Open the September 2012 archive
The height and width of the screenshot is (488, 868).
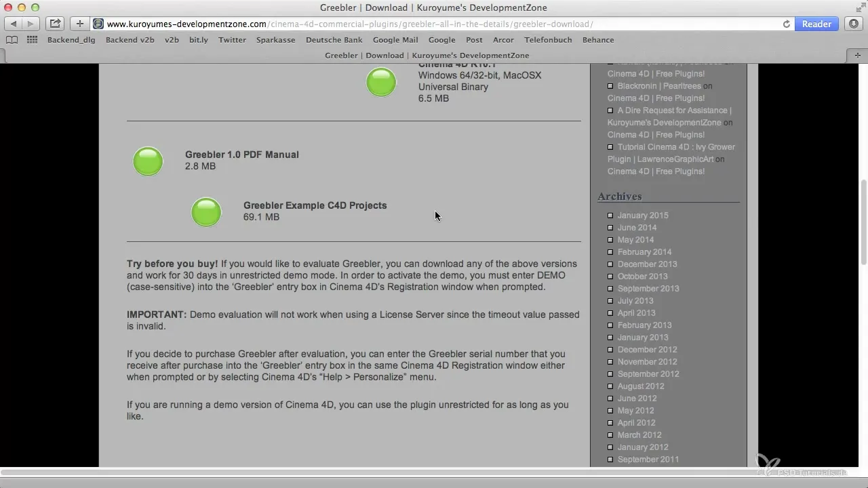(x=648, y=374)
